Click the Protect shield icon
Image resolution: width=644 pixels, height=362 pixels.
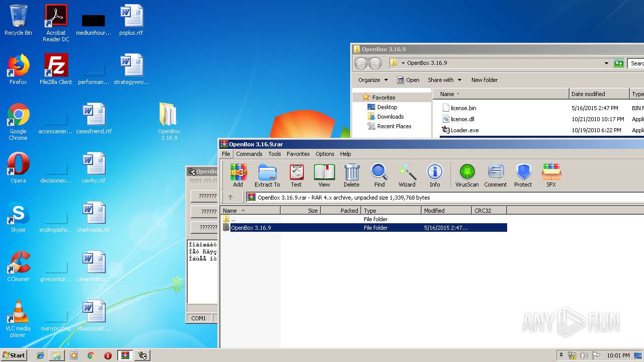(x=523, y=175)
